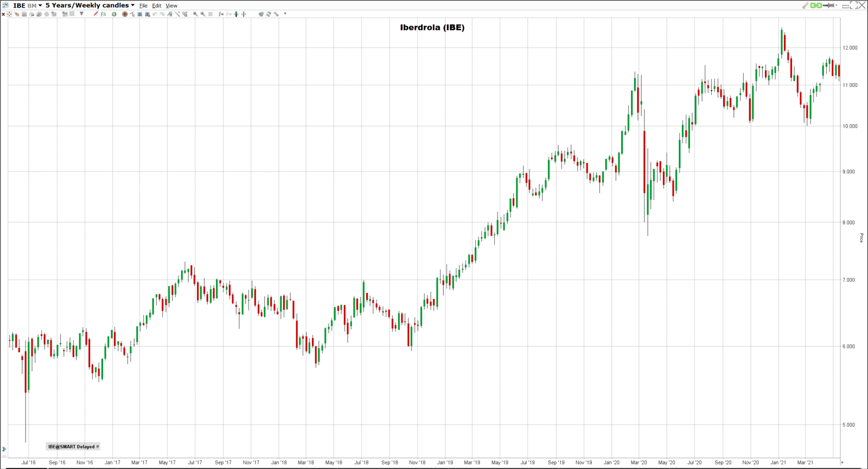868x469 pixels.
Task: Click the Jul '16 date axis label
Action: point(29,462)
